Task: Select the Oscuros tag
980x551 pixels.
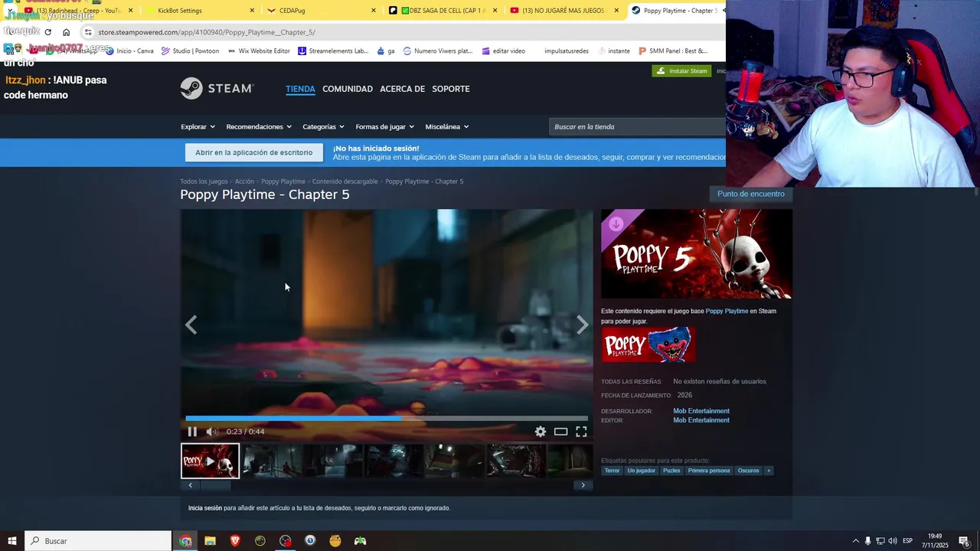Action: click(748, 471)
